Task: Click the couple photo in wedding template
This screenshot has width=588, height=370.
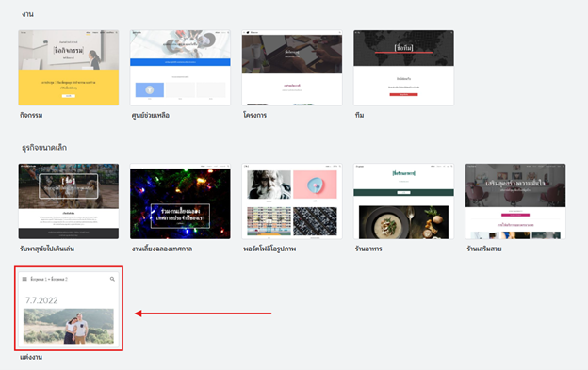Action: 69,326
